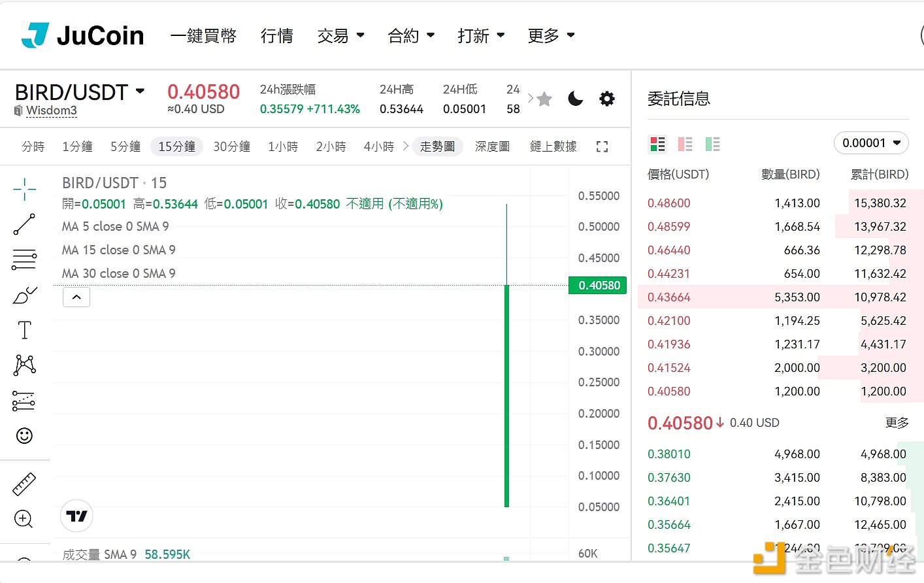Click the green 0.40580 price axis label

click(x=598, y=286)
